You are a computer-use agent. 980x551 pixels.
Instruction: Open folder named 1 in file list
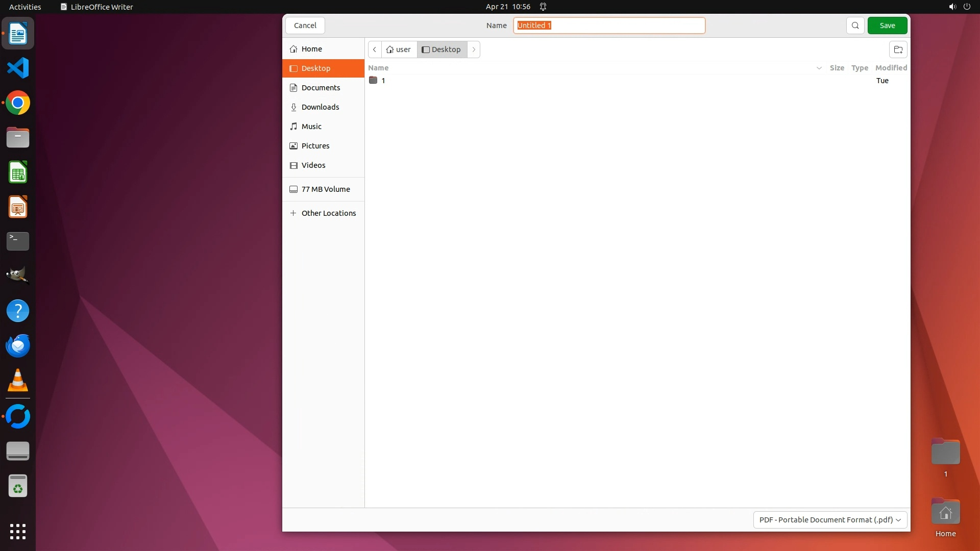[x=383, y=81]
